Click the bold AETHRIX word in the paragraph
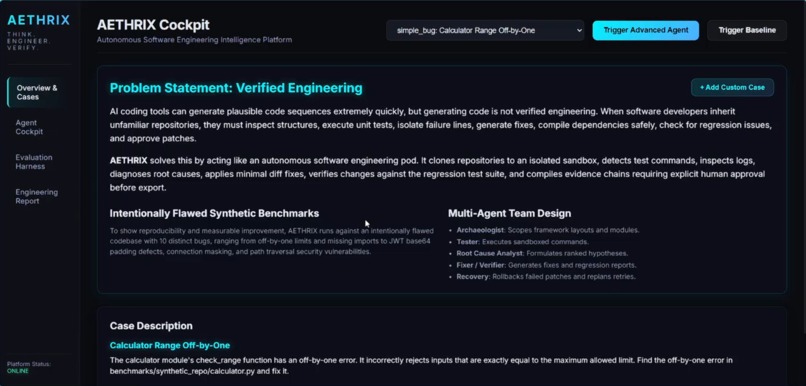806x386 pixels. 129,160
